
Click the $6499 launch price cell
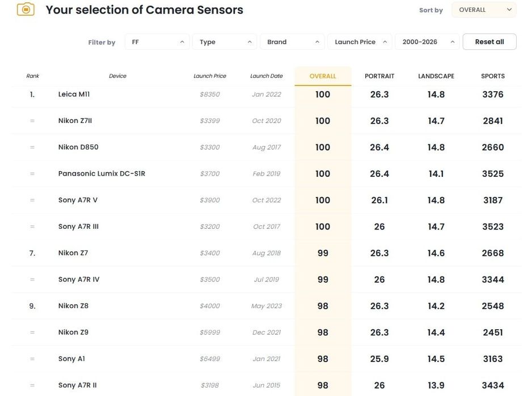click(210, 359)
